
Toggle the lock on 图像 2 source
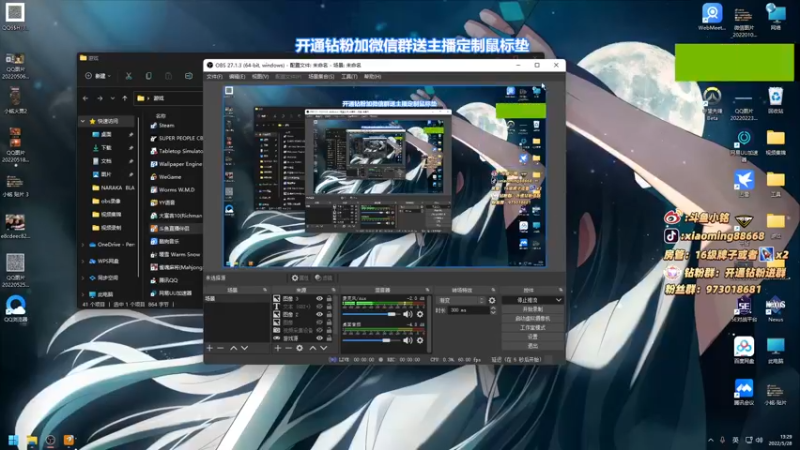(329, 315)
